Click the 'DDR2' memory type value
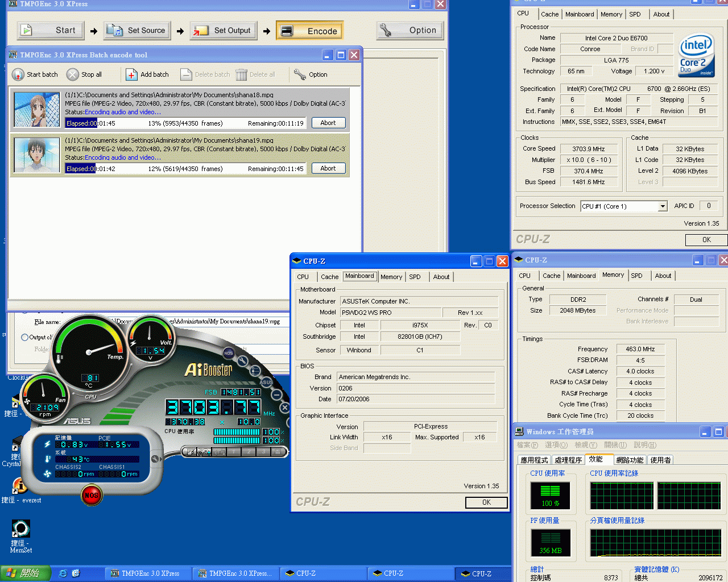The image size is (728, 582). tap(578, 300)
